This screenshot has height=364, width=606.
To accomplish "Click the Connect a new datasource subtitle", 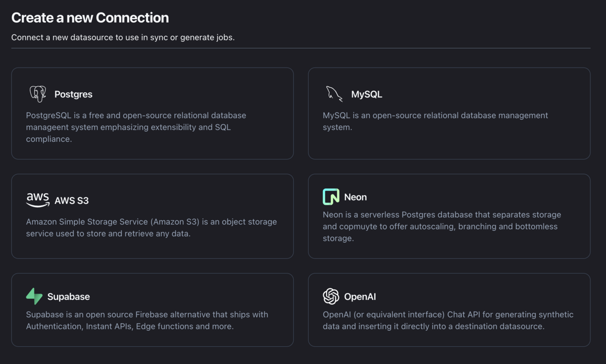I will (123, 37).
